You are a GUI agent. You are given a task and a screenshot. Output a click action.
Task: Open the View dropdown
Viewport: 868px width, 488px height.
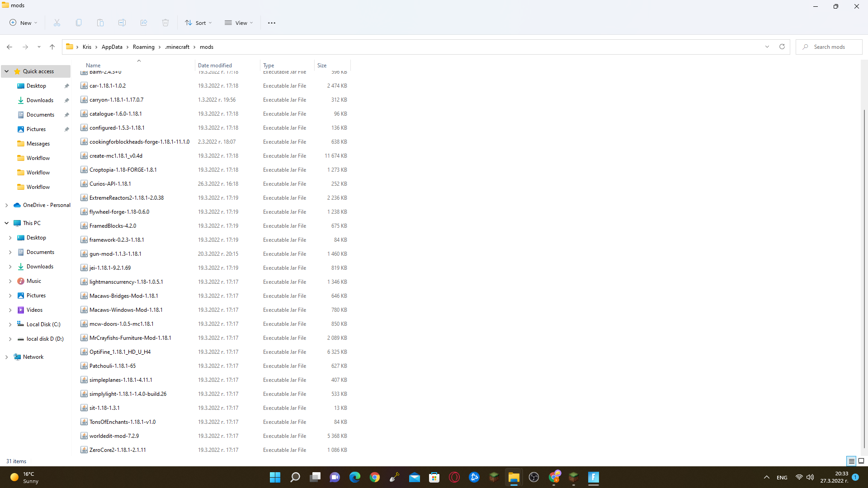[x=239, y=23]
